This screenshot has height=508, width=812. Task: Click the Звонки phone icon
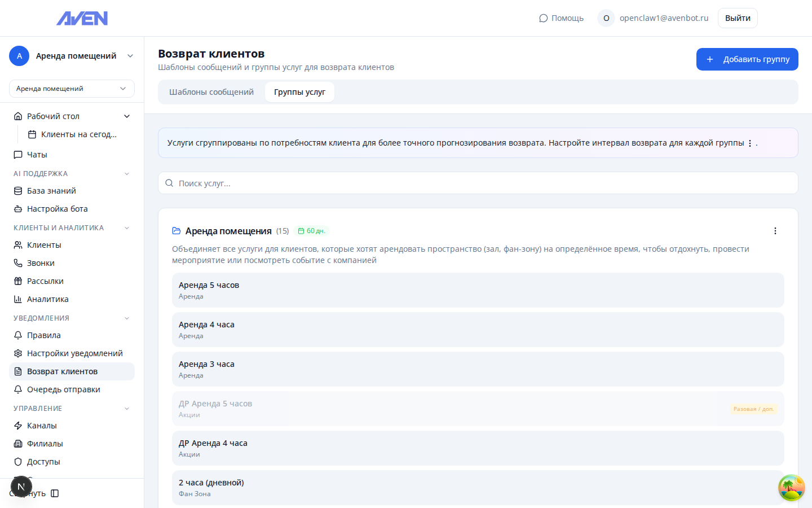point(18,263)
